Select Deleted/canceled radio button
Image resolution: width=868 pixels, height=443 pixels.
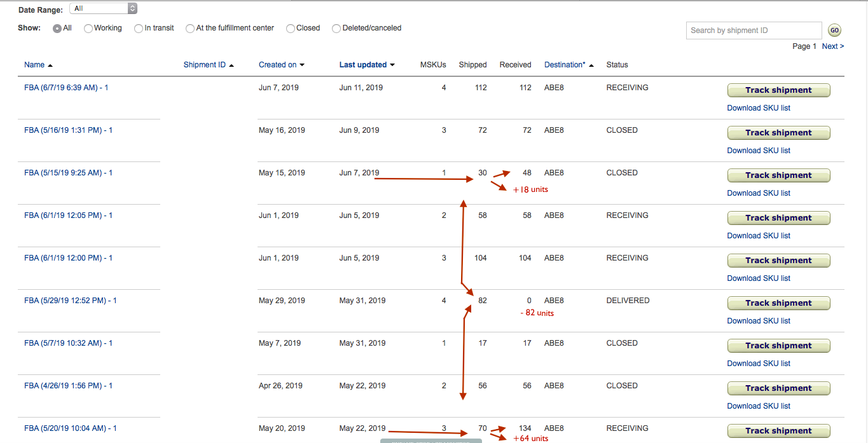(336, 29)
